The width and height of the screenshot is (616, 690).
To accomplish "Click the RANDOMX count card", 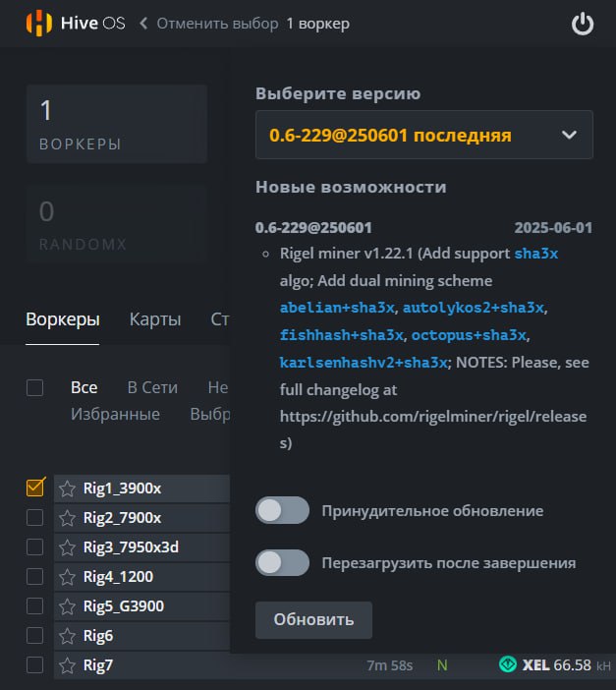I will coord(117,225).
